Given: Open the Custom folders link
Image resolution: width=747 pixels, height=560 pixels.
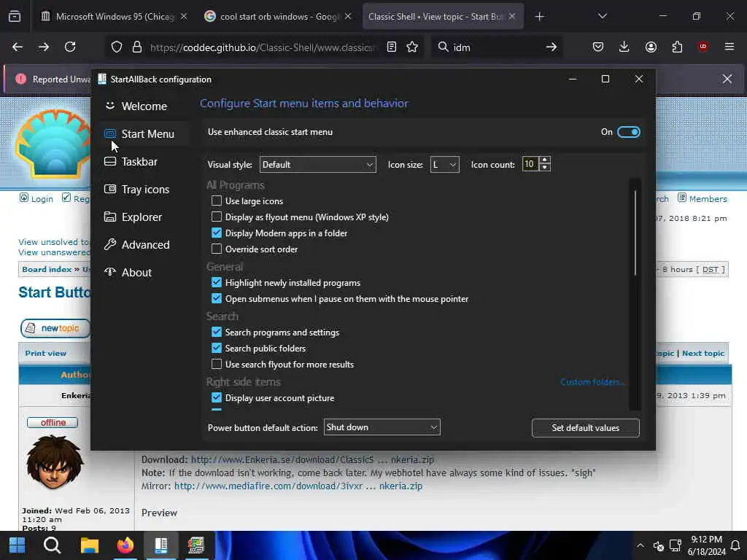Looking at the screenshot, I should 592,382.
